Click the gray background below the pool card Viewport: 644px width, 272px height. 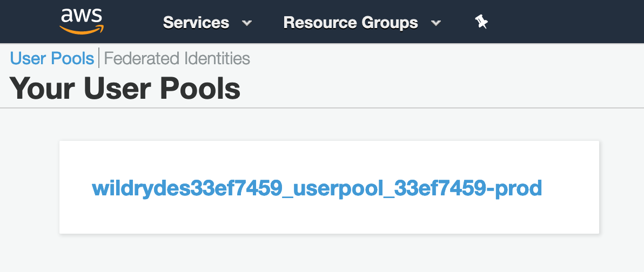(x=328, y=254)
